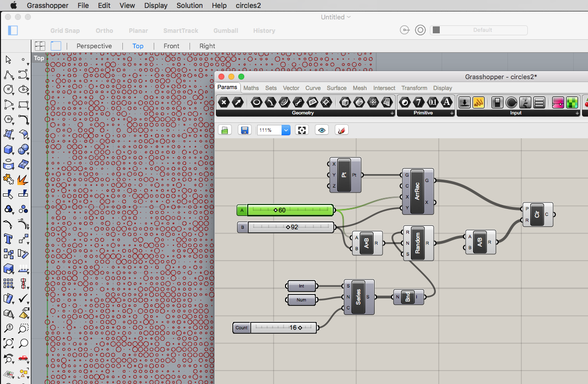Switch to the Front viewport

[171, 46]
